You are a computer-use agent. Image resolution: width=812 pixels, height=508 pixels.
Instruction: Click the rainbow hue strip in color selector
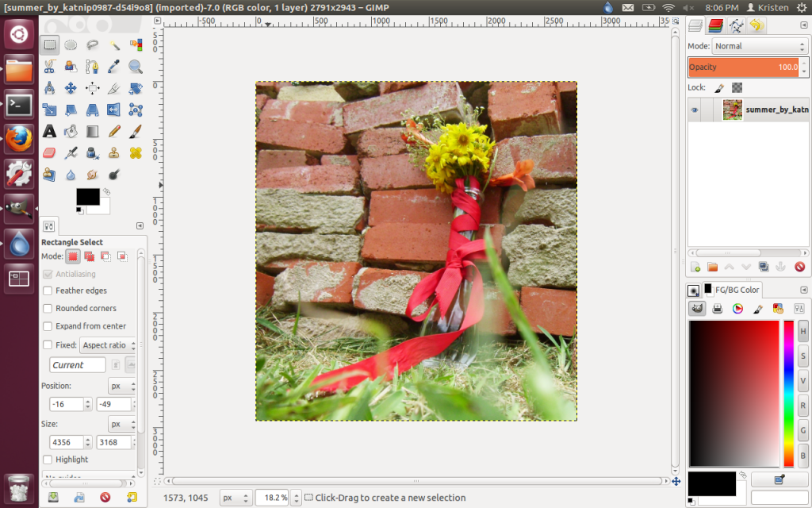[x=789, y=394]
